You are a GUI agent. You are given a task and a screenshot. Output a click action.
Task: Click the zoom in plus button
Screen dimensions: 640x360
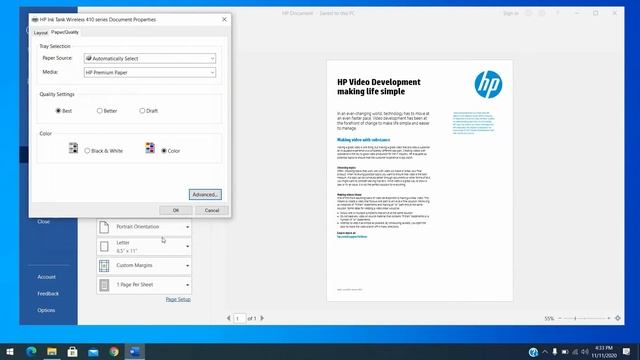coord(609,318)
